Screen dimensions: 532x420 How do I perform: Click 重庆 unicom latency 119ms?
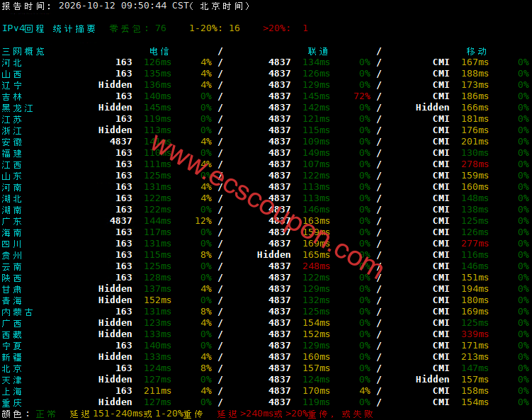coord(316,402)
